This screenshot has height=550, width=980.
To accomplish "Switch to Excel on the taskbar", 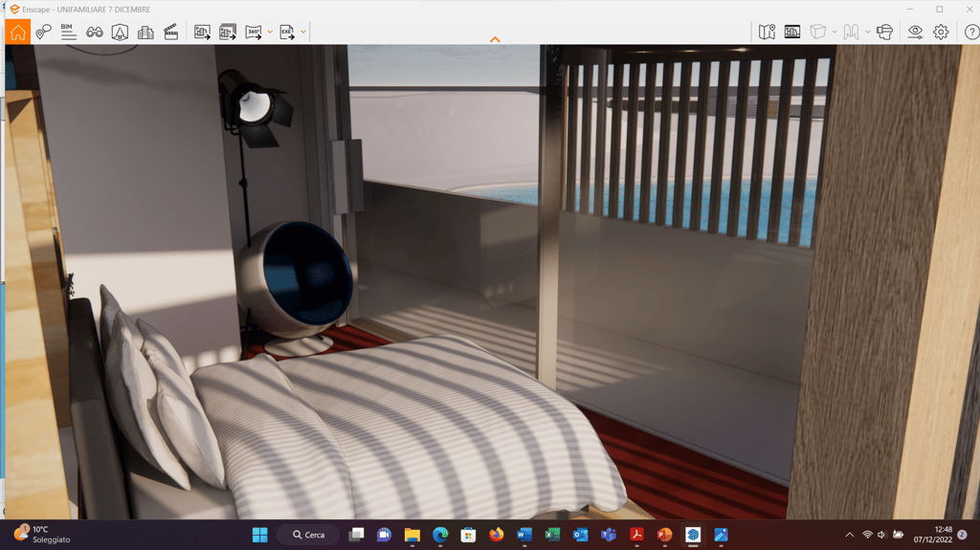I will click(552, 535).
